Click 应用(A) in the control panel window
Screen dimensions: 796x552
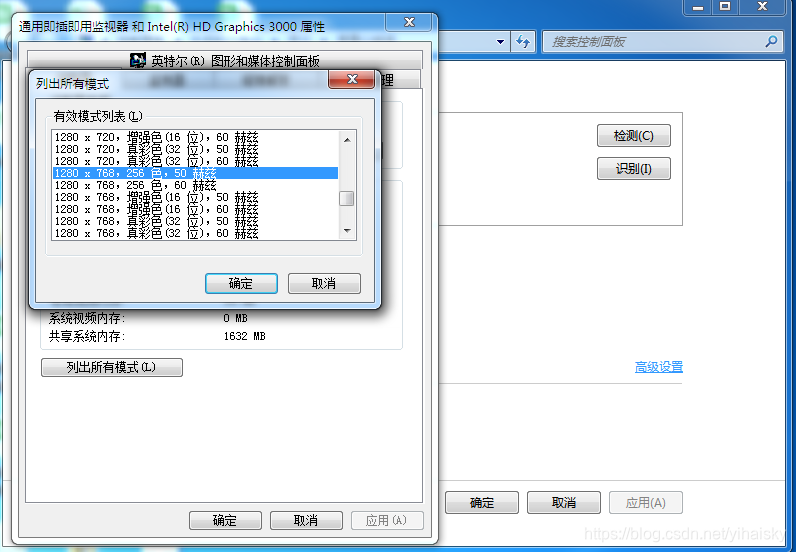tap(646, 503)
